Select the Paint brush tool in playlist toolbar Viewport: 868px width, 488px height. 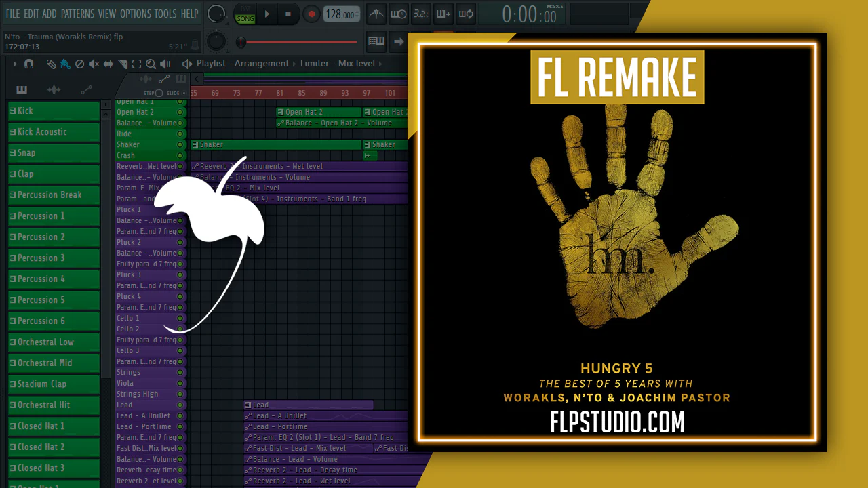(65, 64)
